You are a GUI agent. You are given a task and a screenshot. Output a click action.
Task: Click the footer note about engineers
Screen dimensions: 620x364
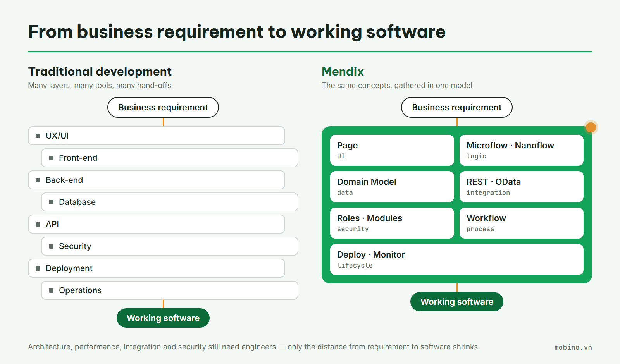pos(254,347)
